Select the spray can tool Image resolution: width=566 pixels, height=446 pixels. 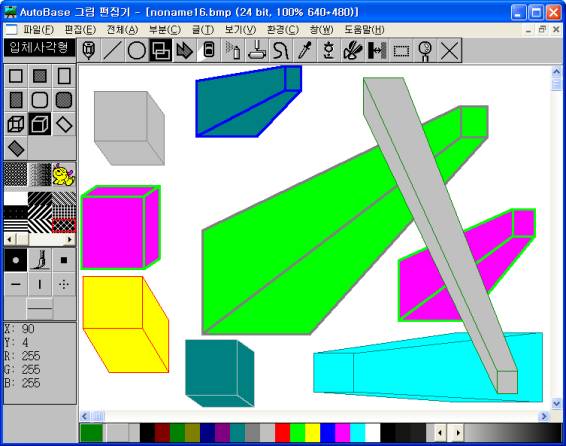[233, 50]
